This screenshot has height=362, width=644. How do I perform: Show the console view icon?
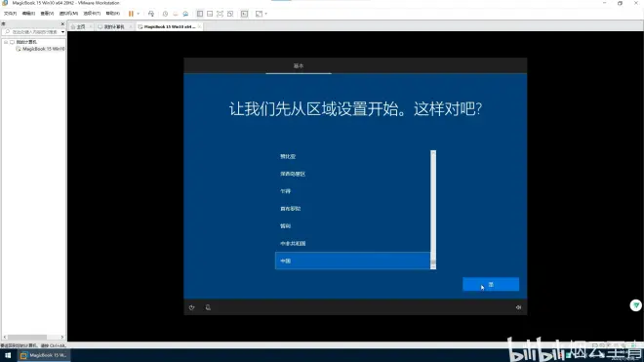pos(244,14)
